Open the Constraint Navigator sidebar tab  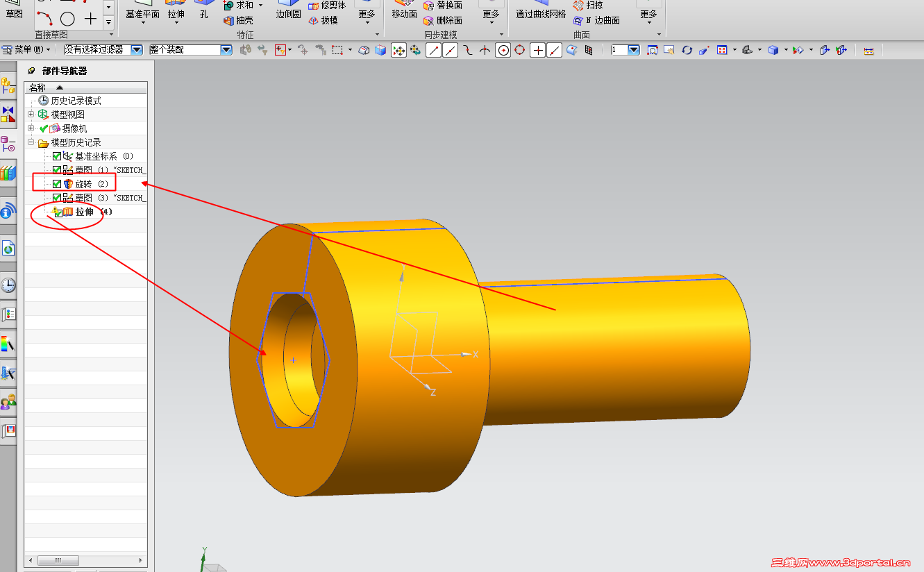click(x=8, y=115)
